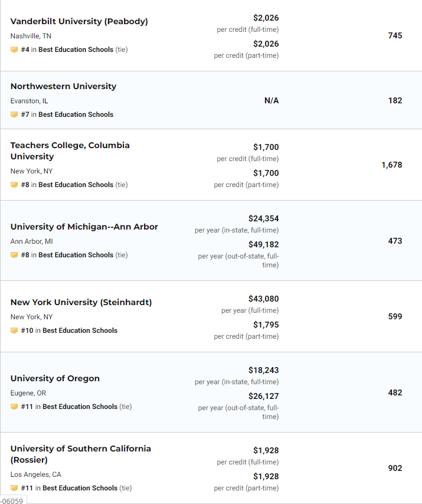The image size is (422, 504).
Task: Open New York University (Steinhardt) page
Action: pos(81,303)
